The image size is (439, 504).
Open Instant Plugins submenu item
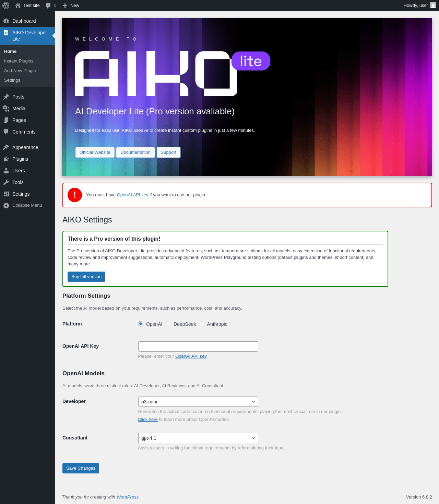point(27,61)
